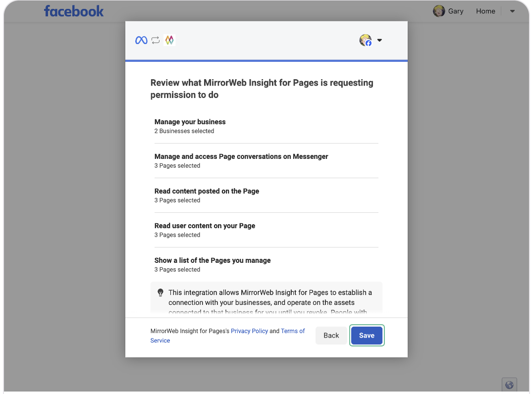Click the Back button
The width and height of the screenshot is (532, 394).
coord(331,335)
